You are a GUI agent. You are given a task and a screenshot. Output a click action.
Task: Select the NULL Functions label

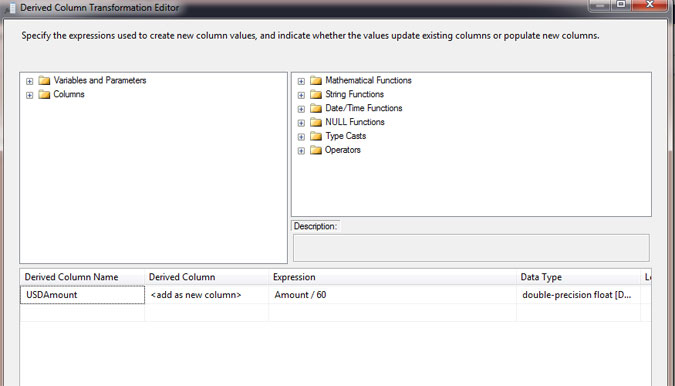coord(355,122)
